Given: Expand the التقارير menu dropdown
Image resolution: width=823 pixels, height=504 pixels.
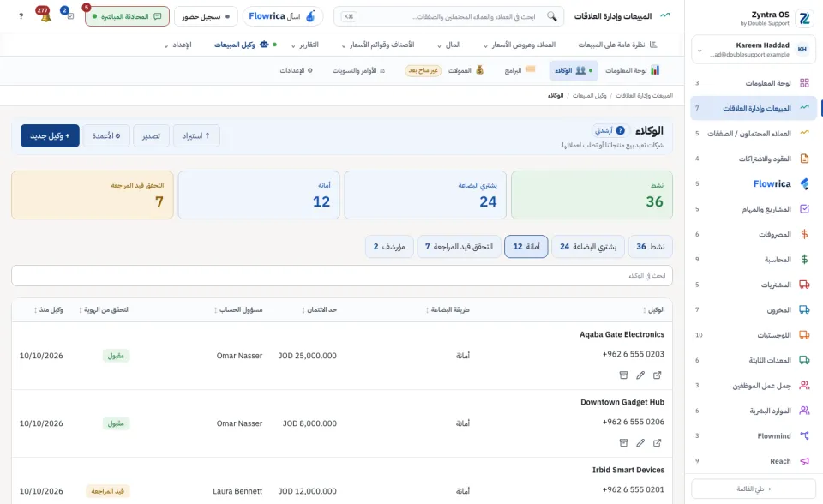Looking at the screenshot, I should tap(305, 45).
